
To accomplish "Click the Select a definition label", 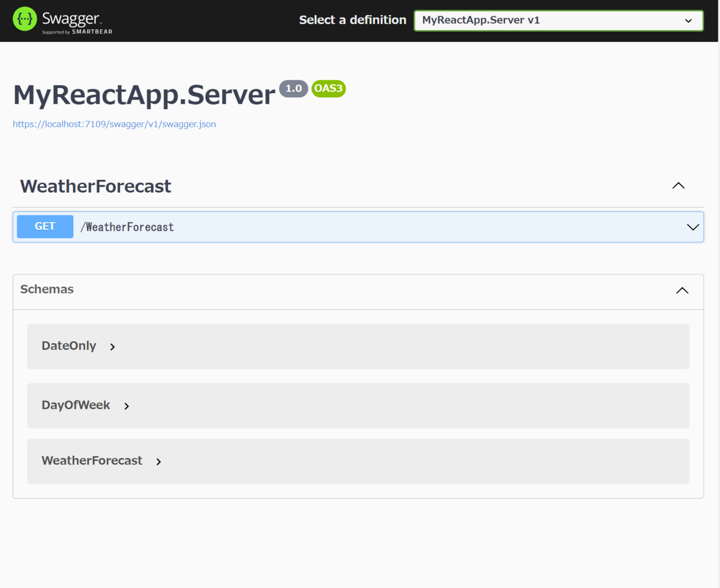I will click(x=353, y=20).
